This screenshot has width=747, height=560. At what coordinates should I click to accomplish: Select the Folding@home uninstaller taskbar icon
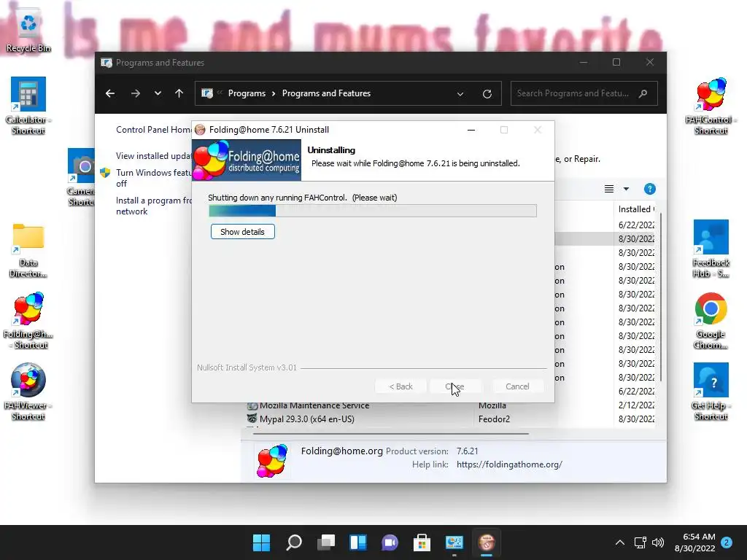click(487, 542)
